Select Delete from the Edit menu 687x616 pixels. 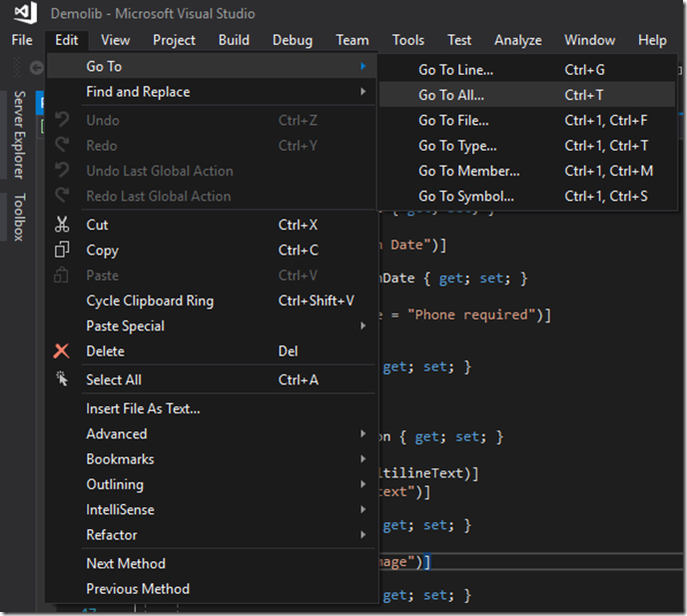click(x=212, y=351)
